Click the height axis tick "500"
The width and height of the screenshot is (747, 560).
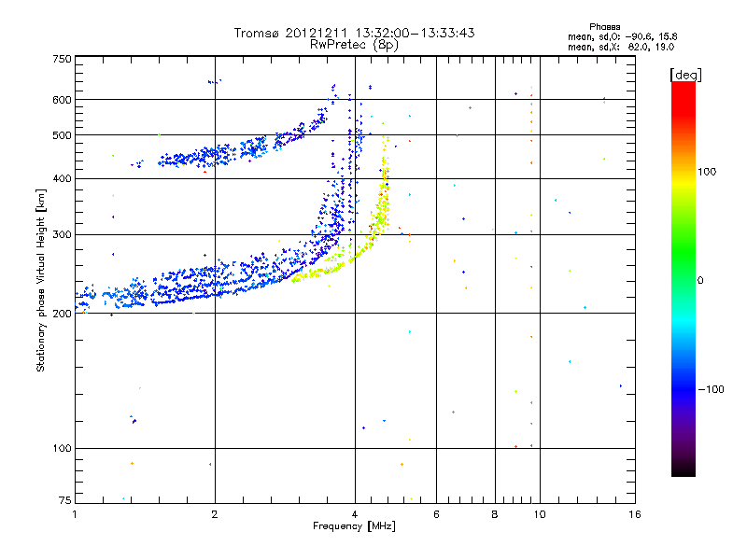tap(62, 135)
